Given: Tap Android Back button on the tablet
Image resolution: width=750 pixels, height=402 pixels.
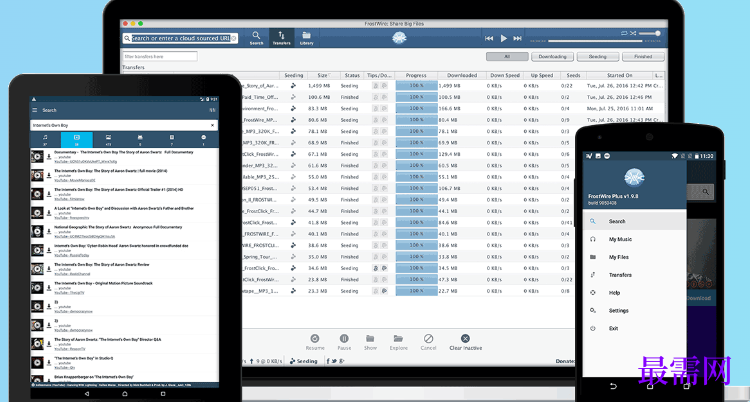Looking at the screenshot, I should pos(86,393).
